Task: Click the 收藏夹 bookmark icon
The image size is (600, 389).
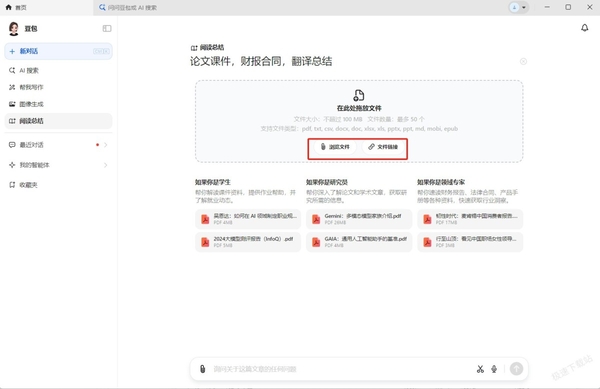Action: (x=12, y=185)
